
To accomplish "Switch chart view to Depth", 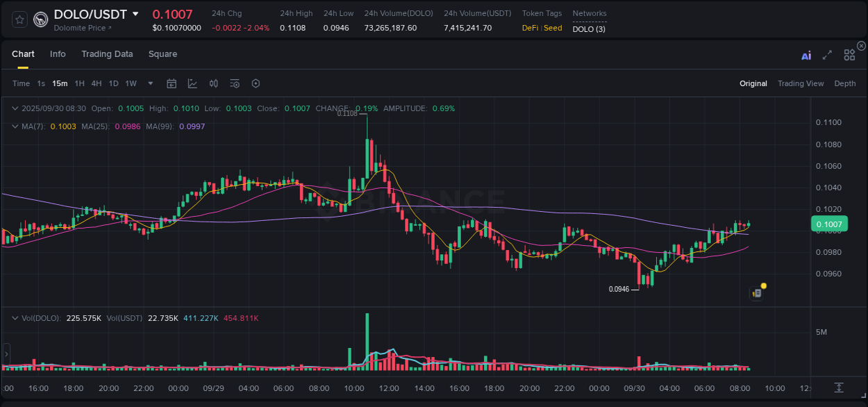I will click(845, 83).
